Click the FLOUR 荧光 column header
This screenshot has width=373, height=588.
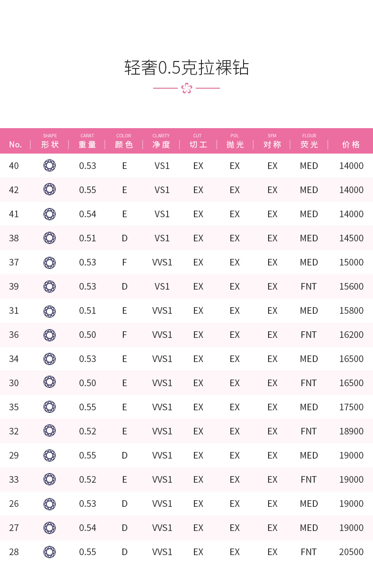click(x=309, y=141)
